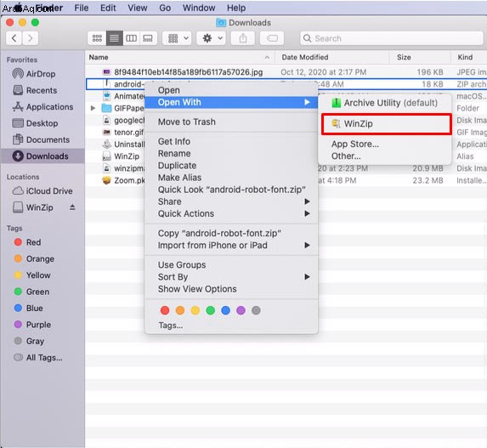Quick Look android-robot-font.zip

coord(231,190)
